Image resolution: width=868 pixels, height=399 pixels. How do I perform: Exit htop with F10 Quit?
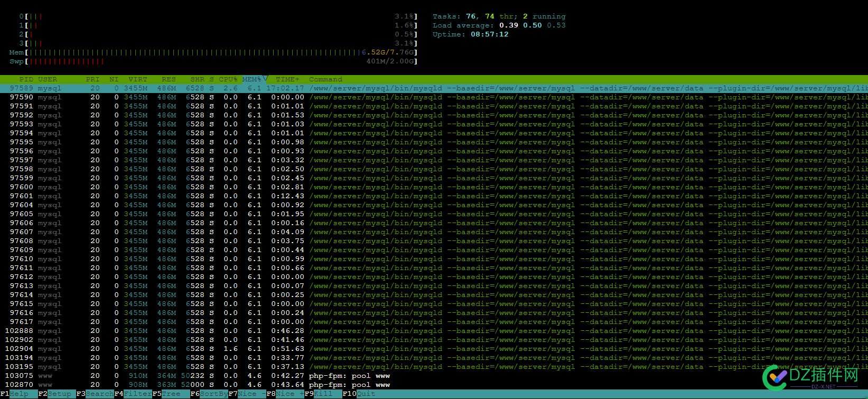(359, 394)
